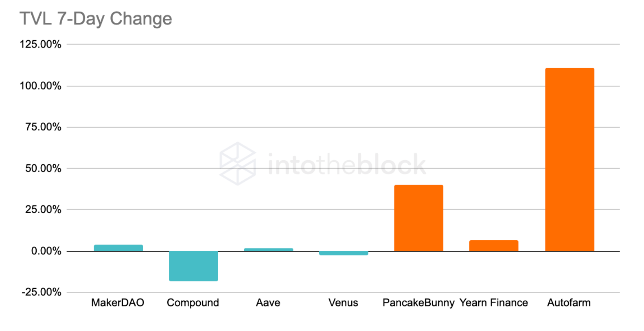Image resolution: width=644 pixels, height=331 pixels.
Task: Click the 0.00% y-axis label
Action: tap(46, 251)
